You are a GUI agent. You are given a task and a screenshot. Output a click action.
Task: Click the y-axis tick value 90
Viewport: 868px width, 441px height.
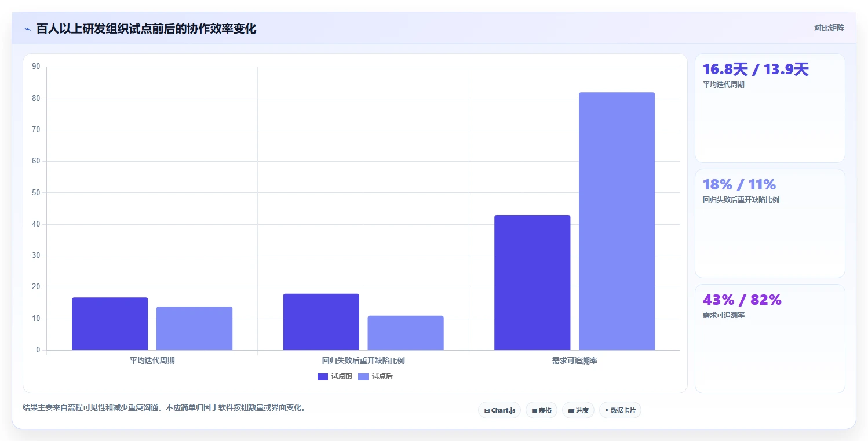[x=36, y=67]
